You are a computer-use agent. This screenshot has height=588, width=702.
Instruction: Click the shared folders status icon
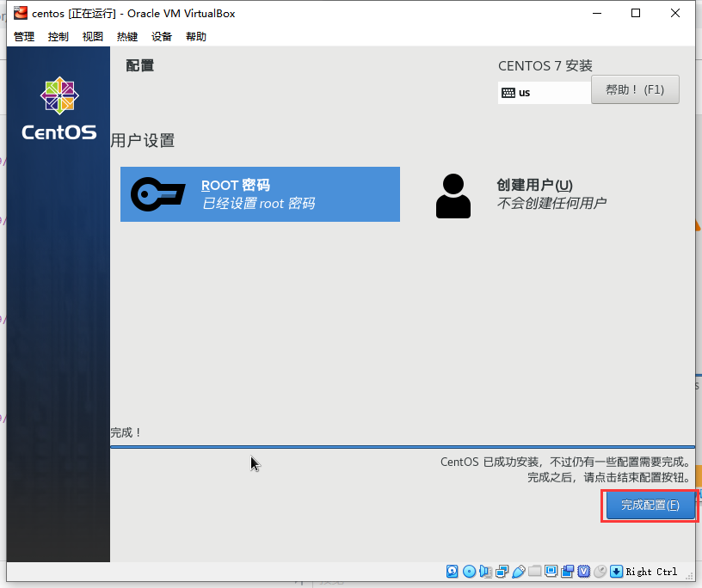click(x=534, y=572)
